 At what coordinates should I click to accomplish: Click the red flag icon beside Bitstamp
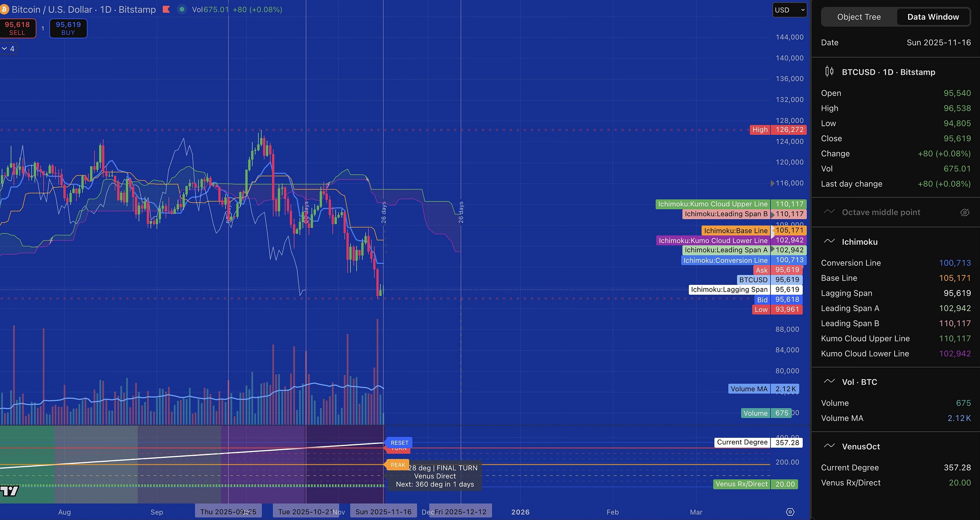click(166, 9)
